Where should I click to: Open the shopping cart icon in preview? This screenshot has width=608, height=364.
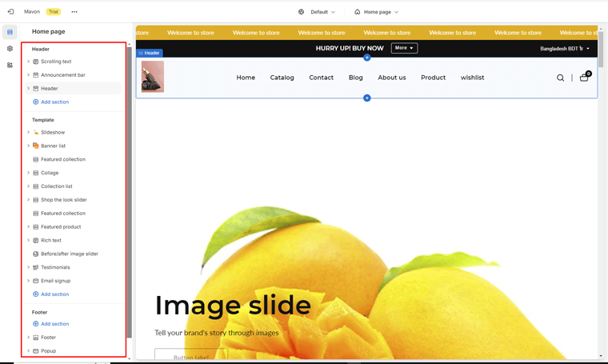[585, 77]
